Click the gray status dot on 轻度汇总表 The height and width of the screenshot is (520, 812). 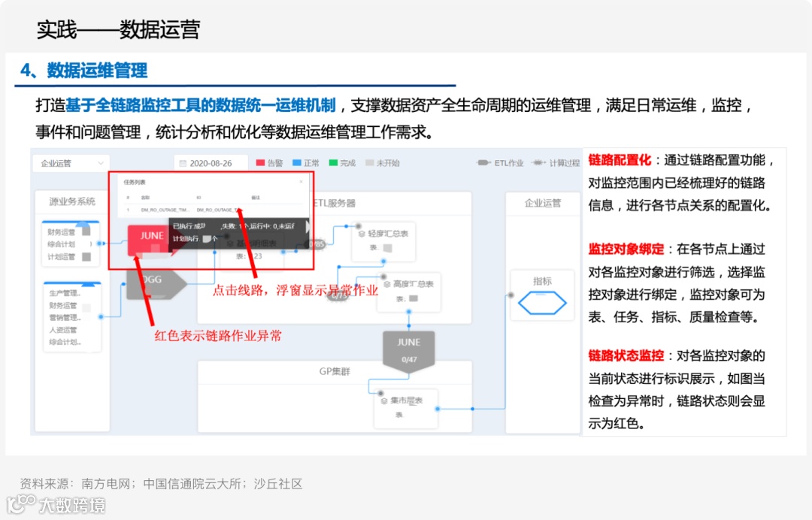pyautogui.click(x=357, y=226)
